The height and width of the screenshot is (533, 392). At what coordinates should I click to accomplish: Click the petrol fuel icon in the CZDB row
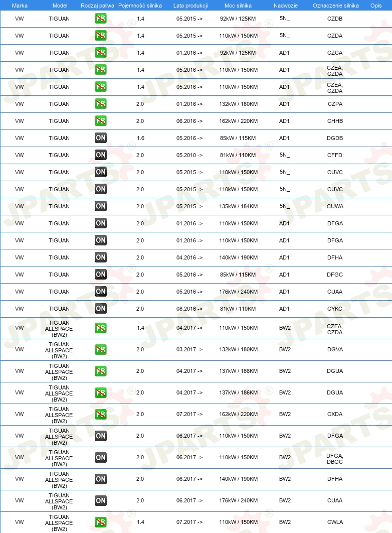(x=100, y=19)
